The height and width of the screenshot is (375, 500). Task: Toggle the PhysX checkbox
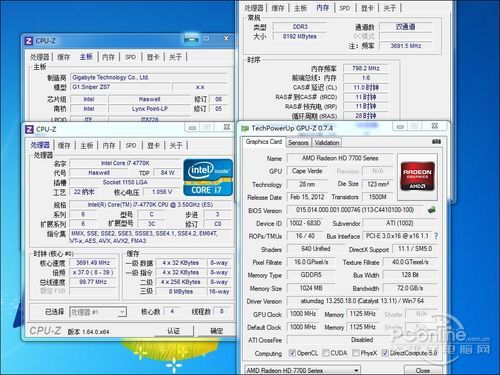coord(356,353)
